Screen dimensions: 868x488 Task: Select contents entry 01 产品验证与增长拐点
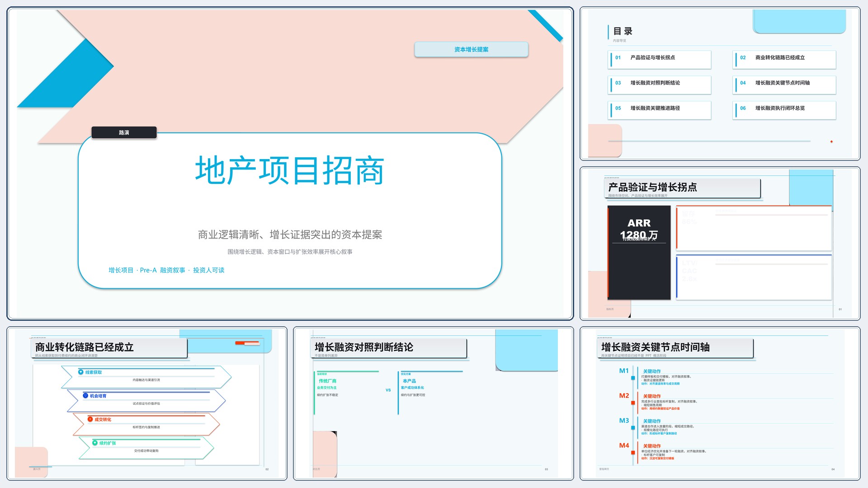(660, 59)
